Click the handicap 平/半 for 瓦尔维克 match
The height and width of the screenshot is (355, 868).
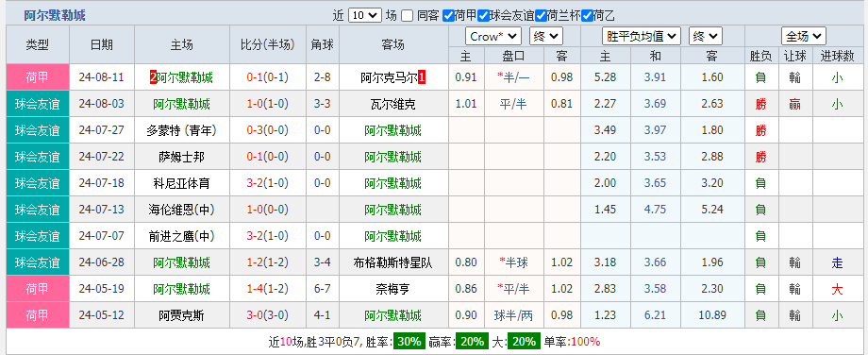[x=513, y=104]
